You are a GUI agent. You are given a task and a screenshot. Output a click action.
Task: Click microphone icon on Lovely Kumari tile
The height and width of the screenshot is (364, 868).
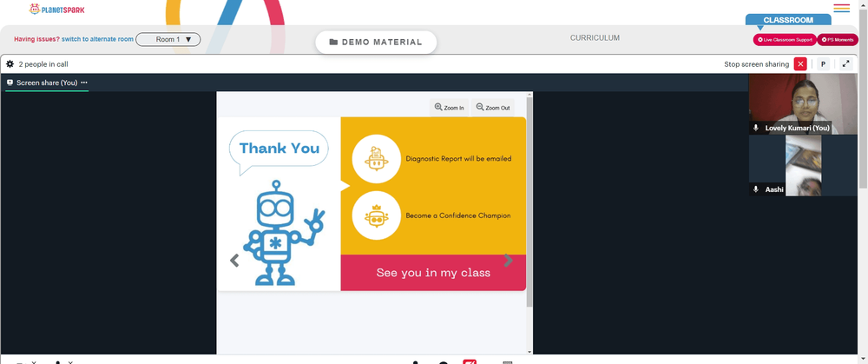756,128
